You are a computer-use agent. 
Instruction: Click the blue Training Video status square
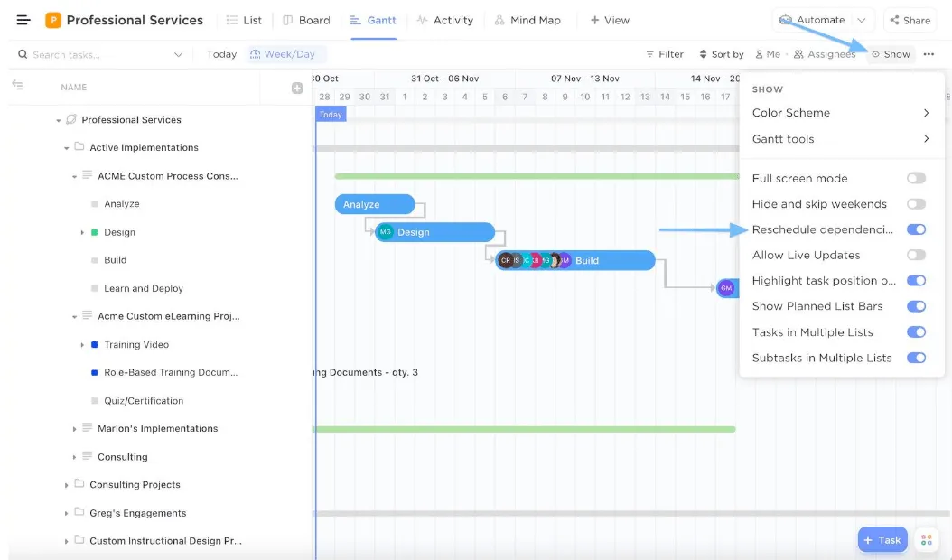click(94, 344)
